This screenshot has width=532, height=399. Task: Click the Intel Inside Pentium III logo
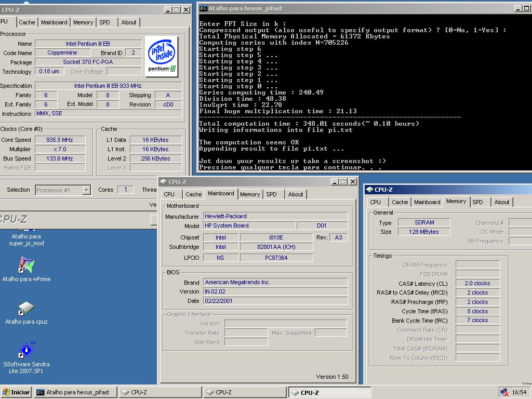[x=162, y=56]
